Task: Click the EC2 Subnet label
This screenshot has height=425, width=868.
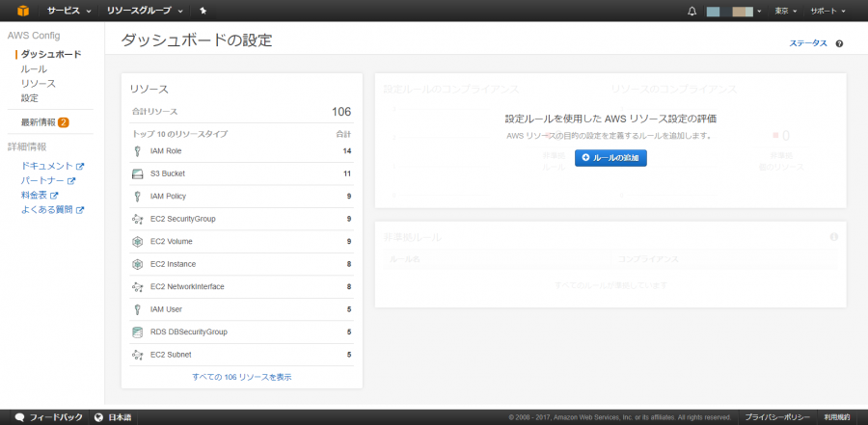Action: (171, 356)
